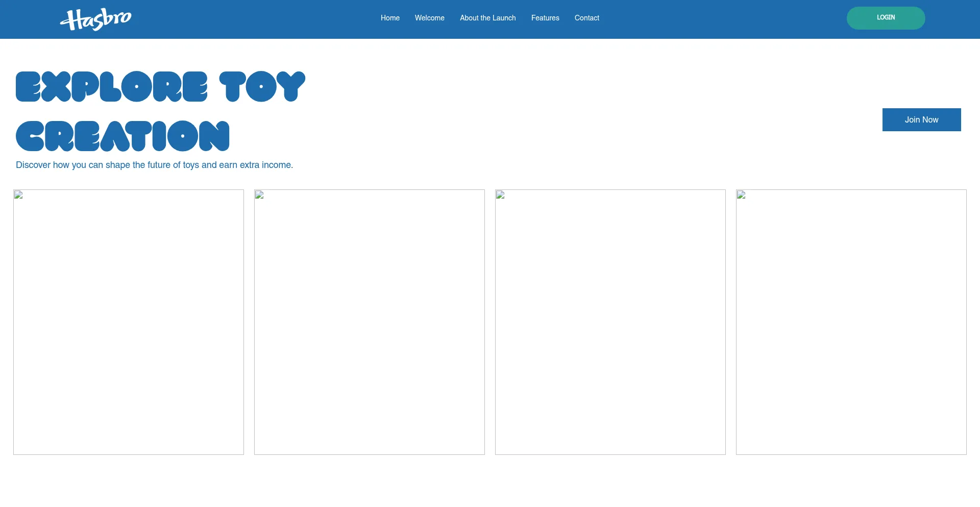Select the second image placeholder card
This screenshot has height=507, width=980.
coord(370,322)
